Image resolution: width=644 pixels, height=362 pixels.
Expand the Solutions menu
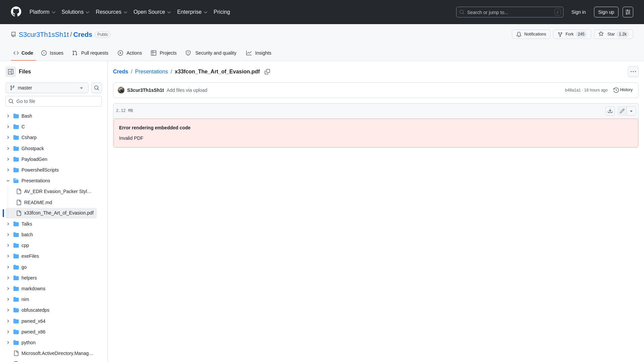[75, 12]
